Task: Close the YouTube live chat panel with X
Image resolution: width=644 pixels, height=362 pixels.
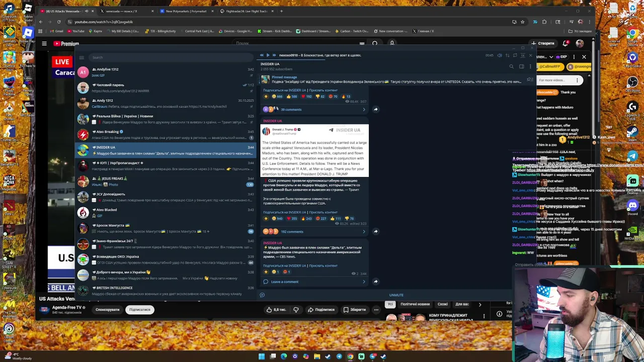Action: 584,57
